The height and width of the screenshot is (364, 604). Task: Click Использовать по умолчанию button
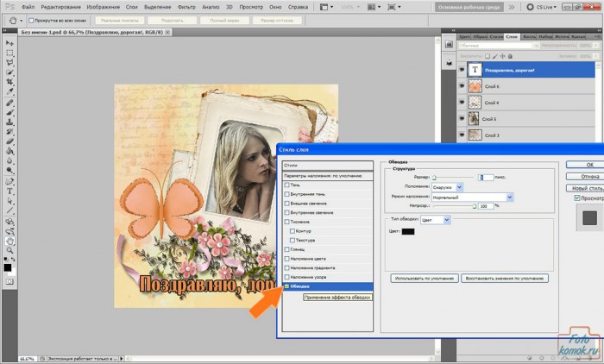pyautogui.click(x=425, y=278)
